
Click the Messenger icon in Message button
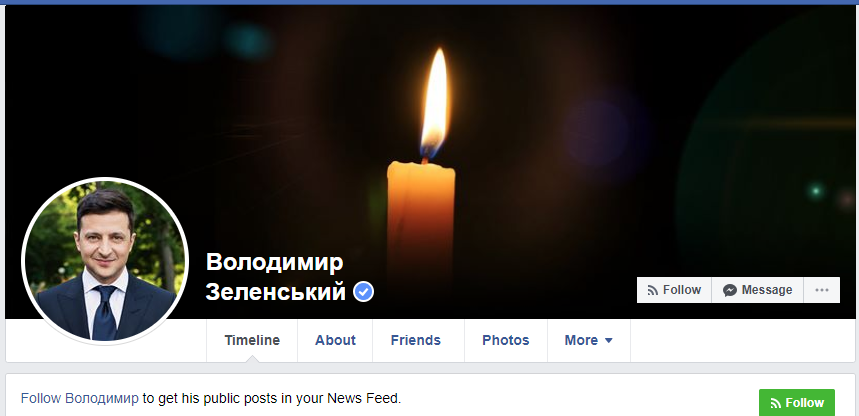[729, 290]
